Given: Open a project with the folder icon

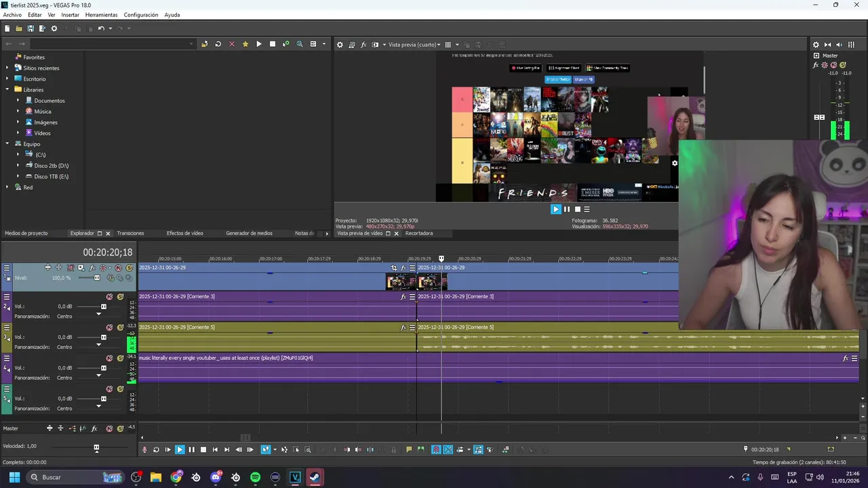Looking at the screenshot, I should tap(18, 28).
